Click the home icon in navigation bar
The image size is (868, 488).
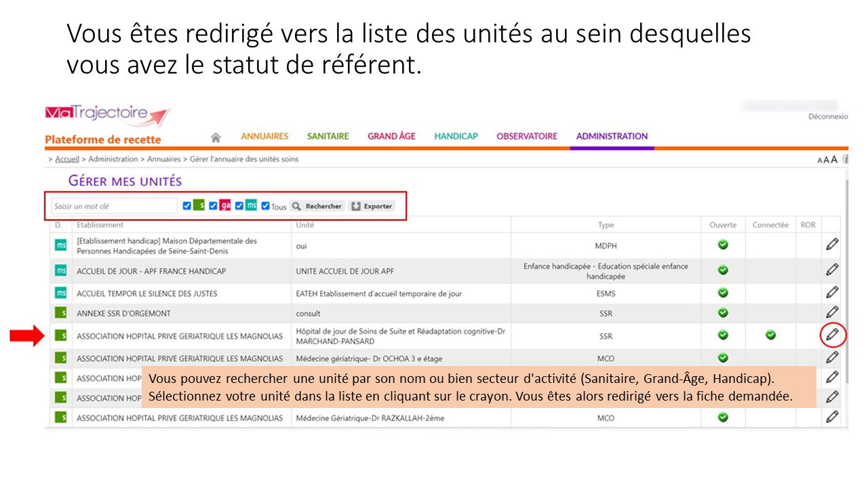pos(216,138)
